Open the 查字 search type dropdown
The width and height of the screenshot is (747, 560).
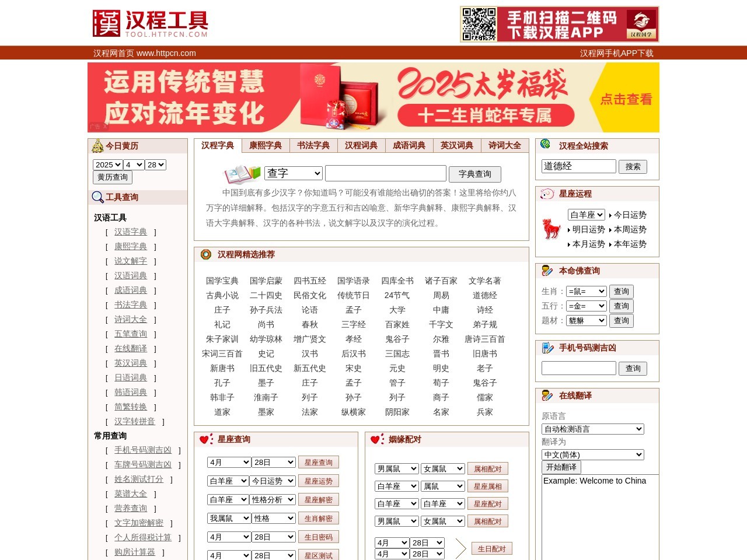tap(294, 173)
